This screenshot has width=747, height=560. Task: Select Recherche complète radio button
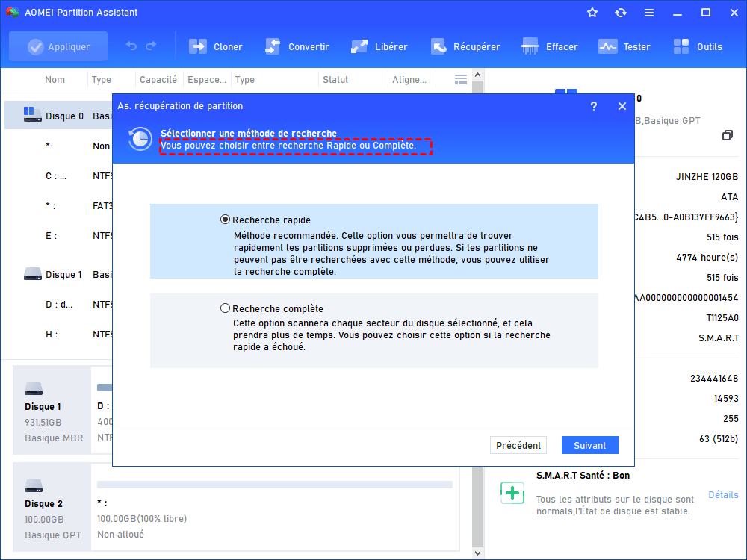pyautogui.click(x=225, y=308)
